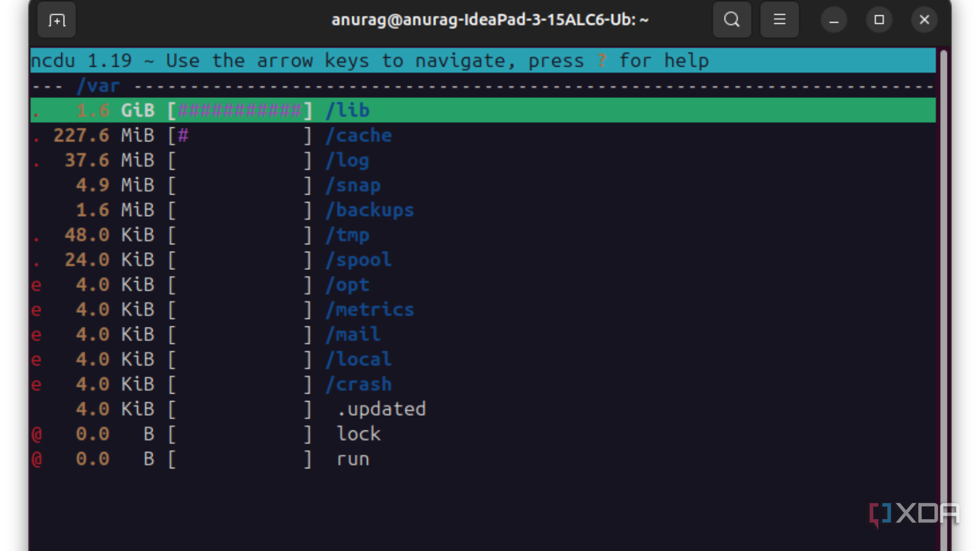Minimize the terminal window

pyautogui.click(x=834, y=20)
